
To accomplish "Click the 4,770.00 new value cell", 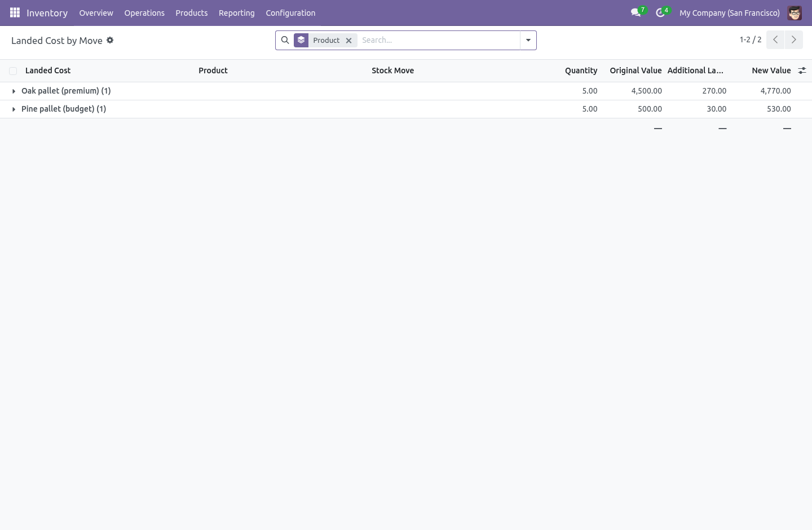I will [x=775, y=91].
